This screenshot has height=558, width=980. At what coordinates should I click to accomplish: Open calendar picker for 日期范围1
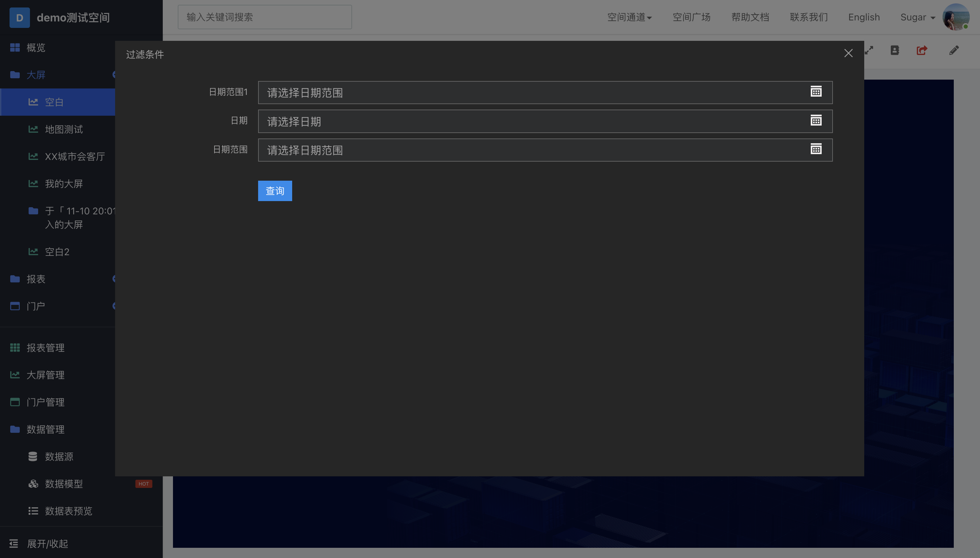tap(816, 92)
